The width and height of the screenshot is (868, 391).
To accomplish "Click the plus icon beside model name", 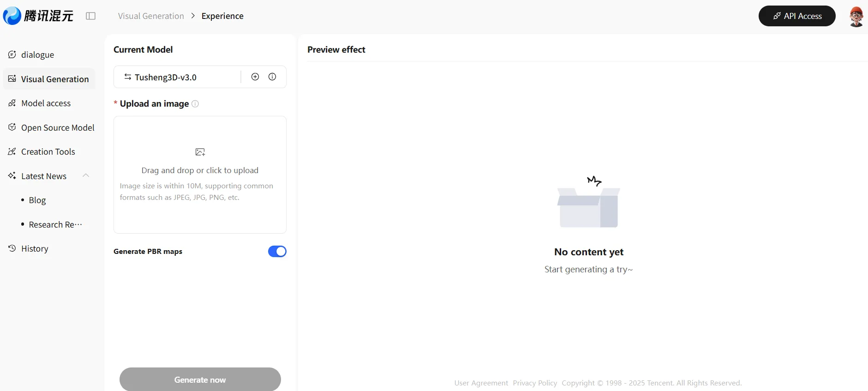I will tap(255, 77).
